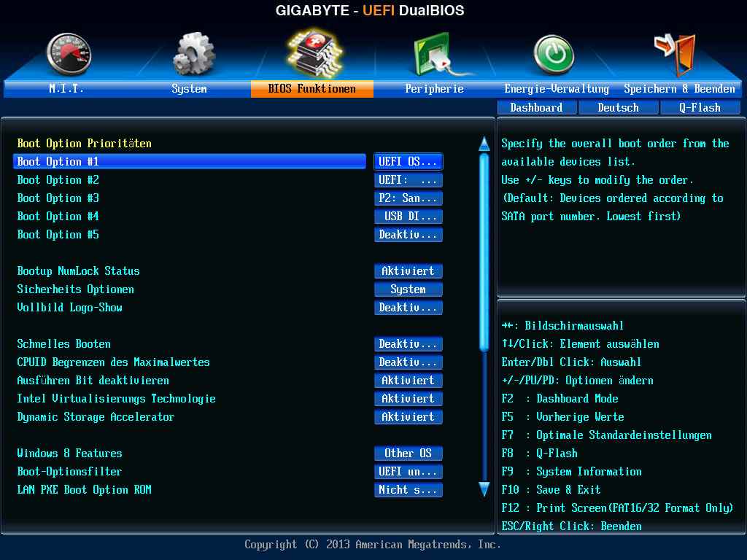Click the F10 : Save & Exit hint

[551, 489]
